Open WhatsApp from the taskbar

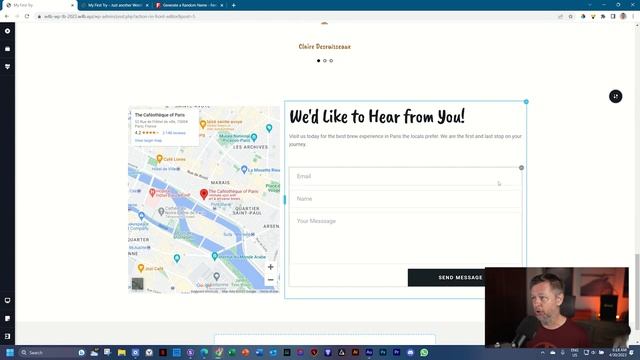[424, 352]
